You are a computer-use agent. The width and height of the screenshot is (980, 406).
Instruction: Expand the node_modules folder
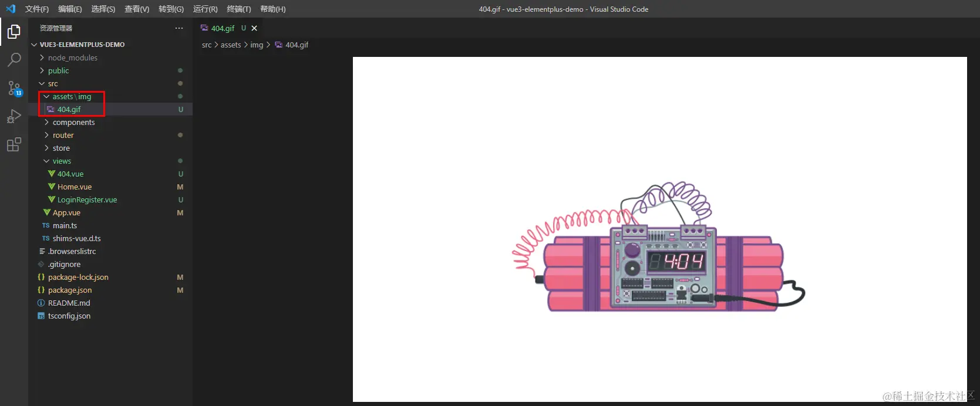click(x=42, y=57)
